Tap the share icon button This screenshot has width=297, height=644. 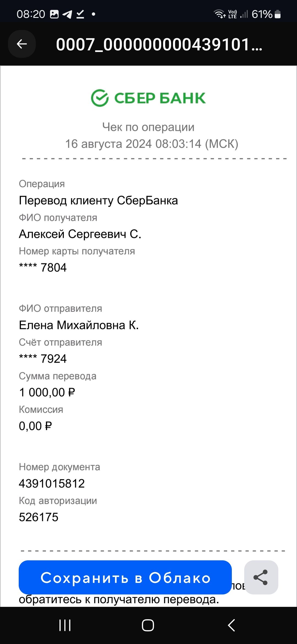pos(261,577)
